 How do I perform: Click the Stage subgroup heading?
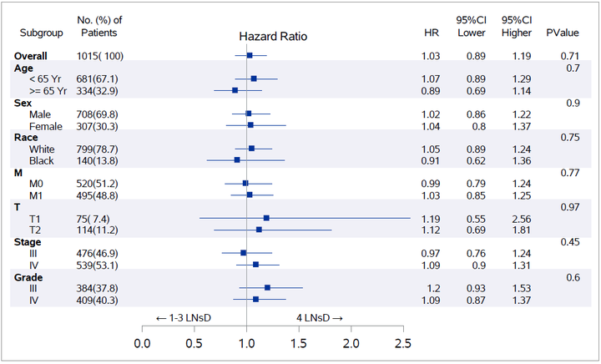coord(28,242)
